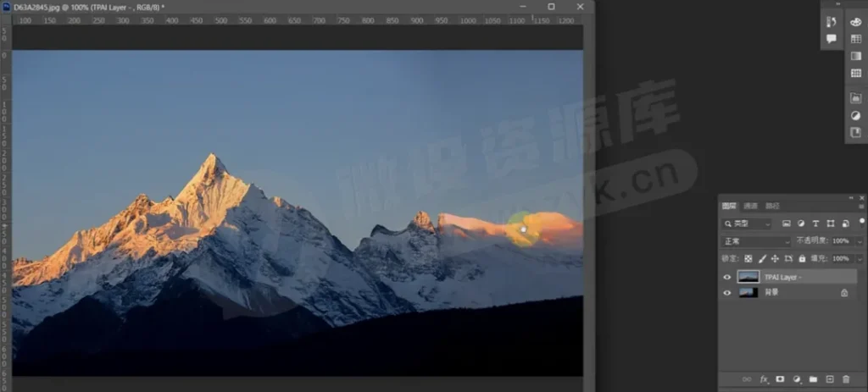Click the Photoshop document icon in title bar
This screenshot has width=868, height=392.
[6, 7]
